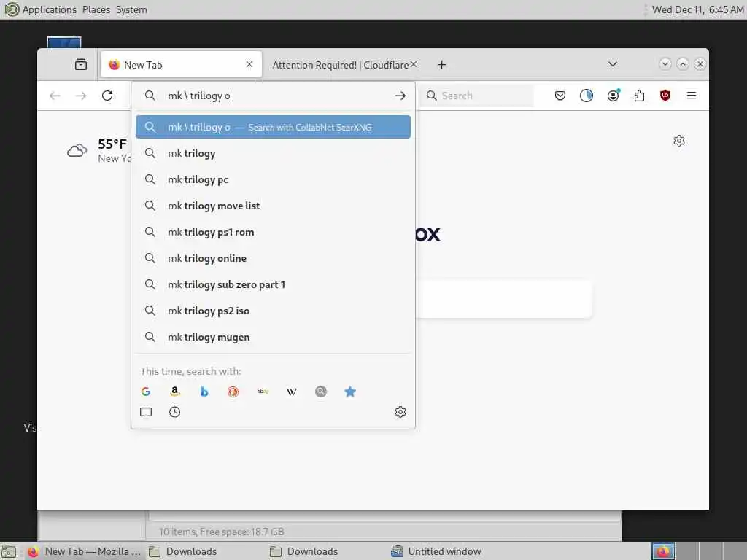Open the Untitled window taskbar button
The image size is (747, 560).
click(436, 551)
